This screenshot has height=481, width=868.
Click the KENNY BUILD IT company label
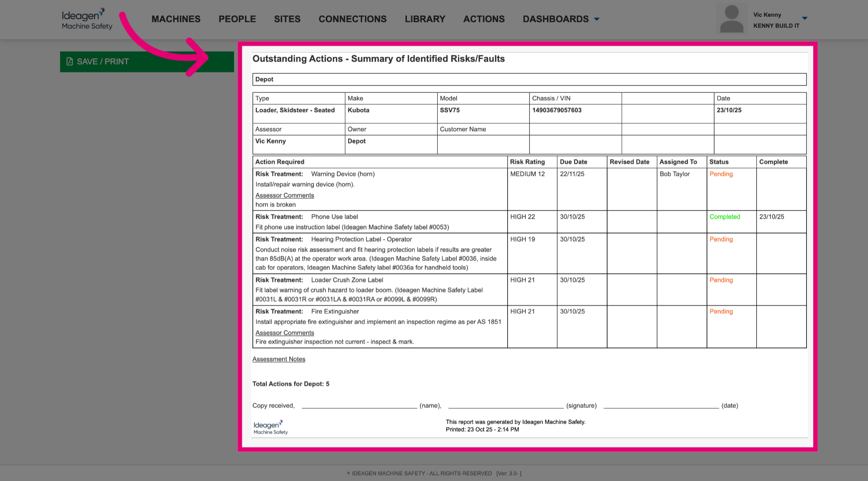tap(776, 26)
